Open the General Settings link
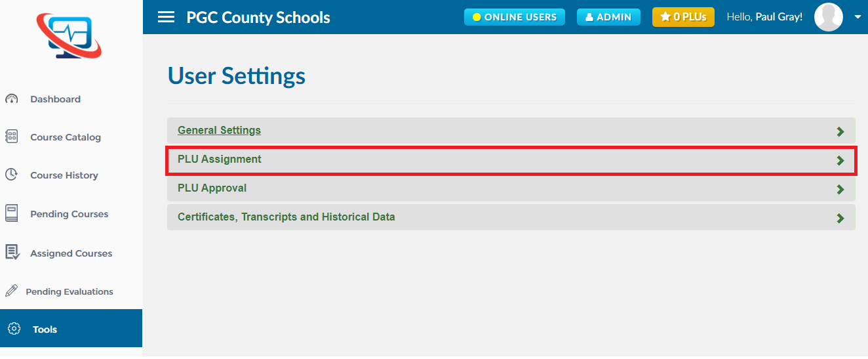 coord(219,130)
